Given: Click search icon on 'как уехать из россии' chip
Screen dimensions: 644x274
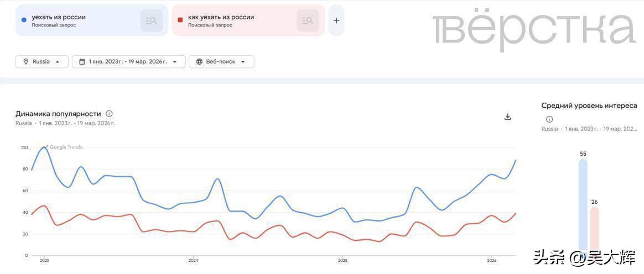Looking at the screenshot, I should coord(308,20).
